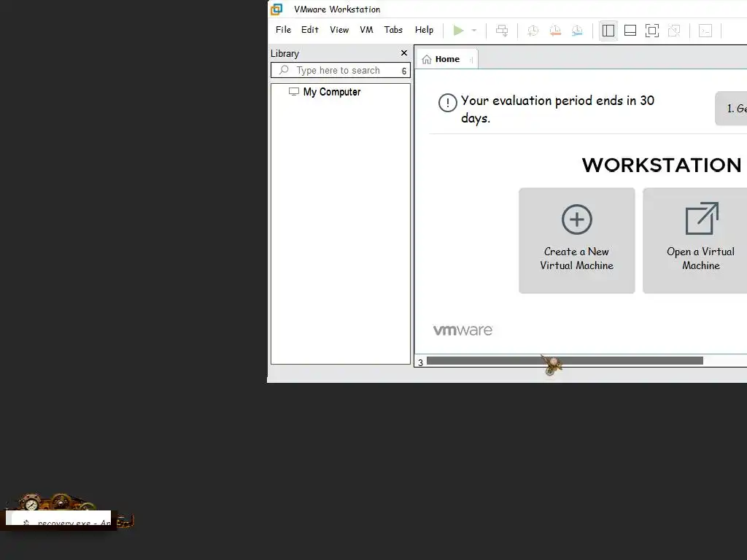Click the VMware Workstation title bar logo
747x560 pixels.
pos(276,9)
